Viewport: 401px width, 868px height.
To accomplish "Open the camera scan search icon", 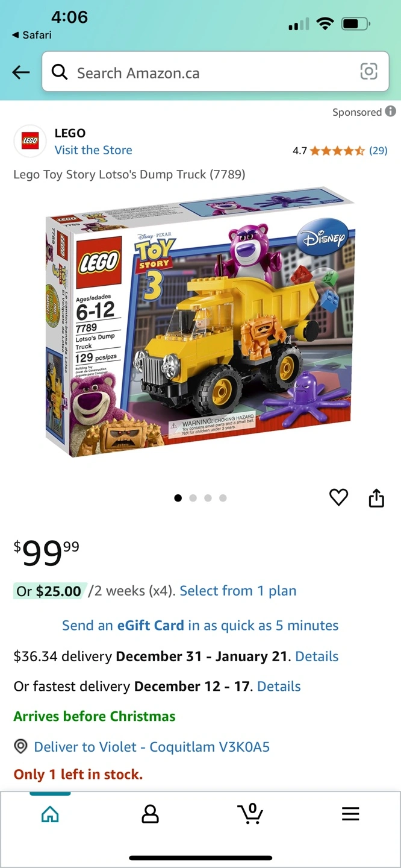I will 368,72.
